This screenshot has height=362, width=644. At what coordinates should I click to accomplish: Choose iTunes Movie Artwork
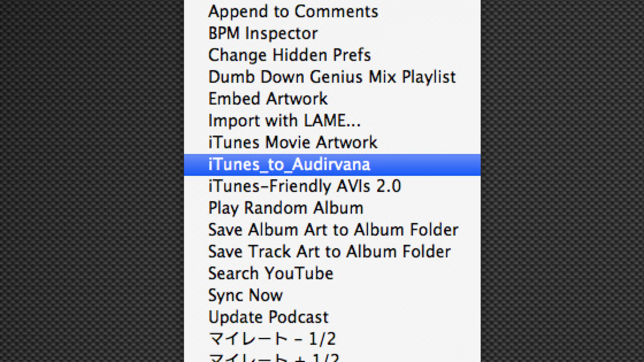(x=292, y=142)
